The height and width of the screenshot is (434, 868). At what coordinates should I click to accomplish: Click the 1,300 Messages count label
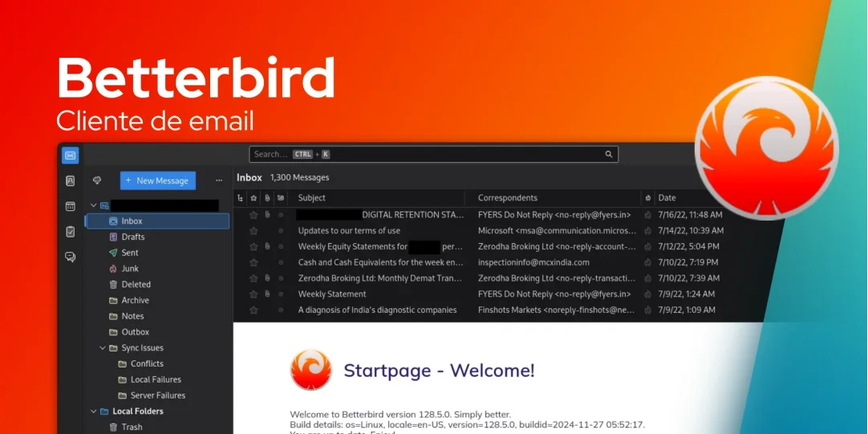[299, 178]
